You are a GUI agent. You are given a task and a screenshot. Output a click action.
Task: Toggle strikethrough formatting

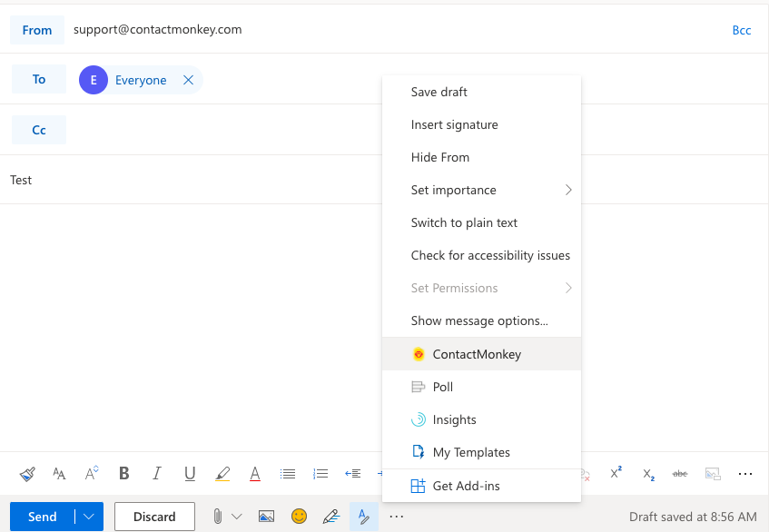[680, 474]
